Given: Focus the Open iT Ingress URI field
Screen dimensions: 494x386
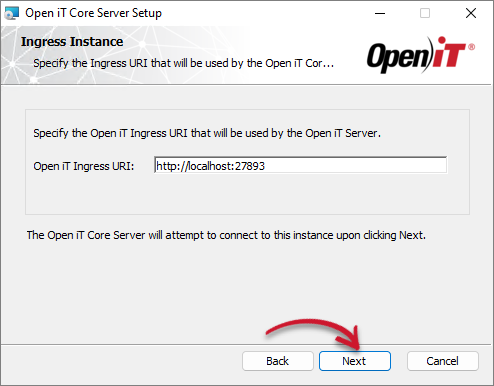Looking at the screenshot, I should (300, 165).
